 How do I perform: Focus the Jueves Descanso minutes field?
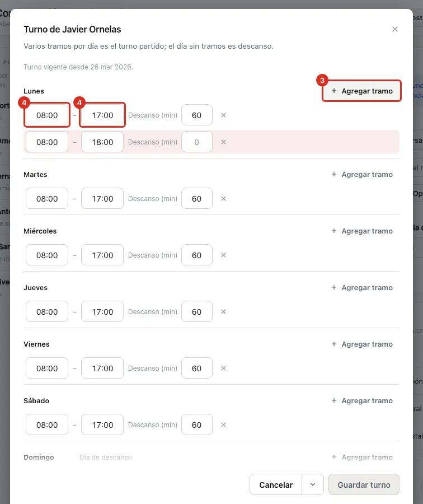[197, 312]
